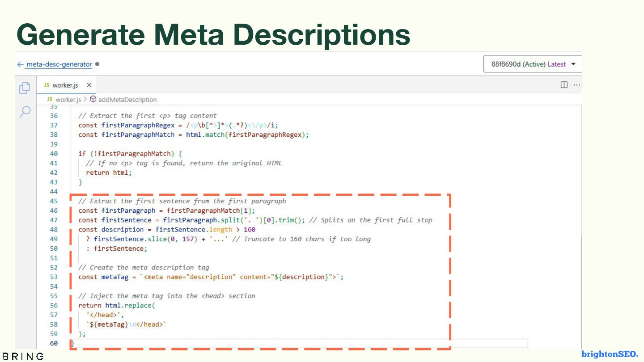The width and height of the screenshot is (644, 362).
Task: Open the meta-desc-generator link
Action: coord(59,64)
